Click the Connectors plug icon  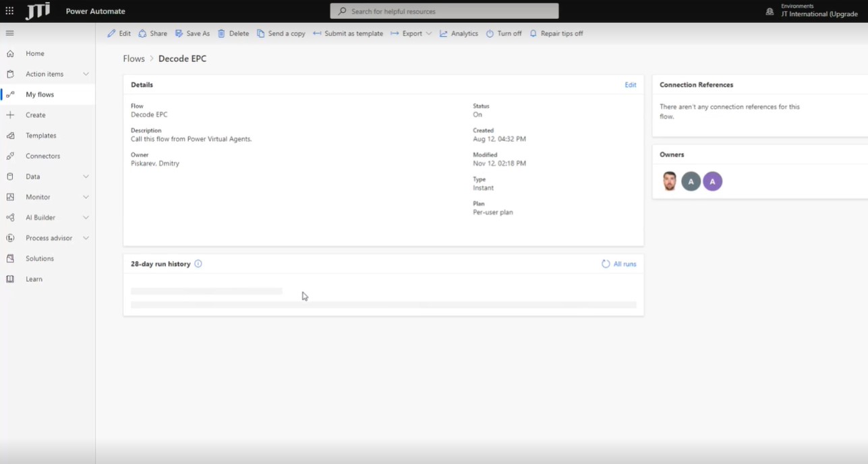pos(10,156)
